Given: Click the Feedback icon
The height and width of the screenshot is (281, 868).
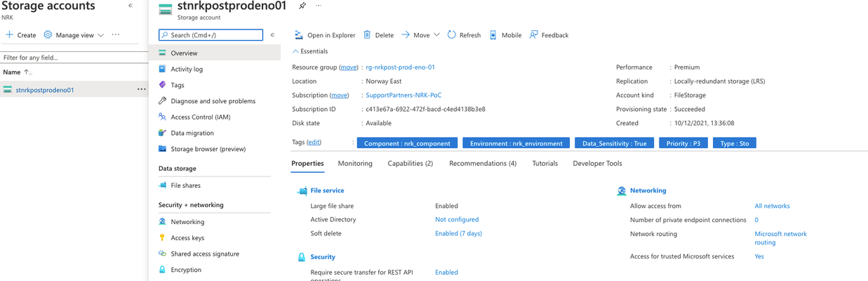Looking at the screenshot, I should click(x=534, y=34).
